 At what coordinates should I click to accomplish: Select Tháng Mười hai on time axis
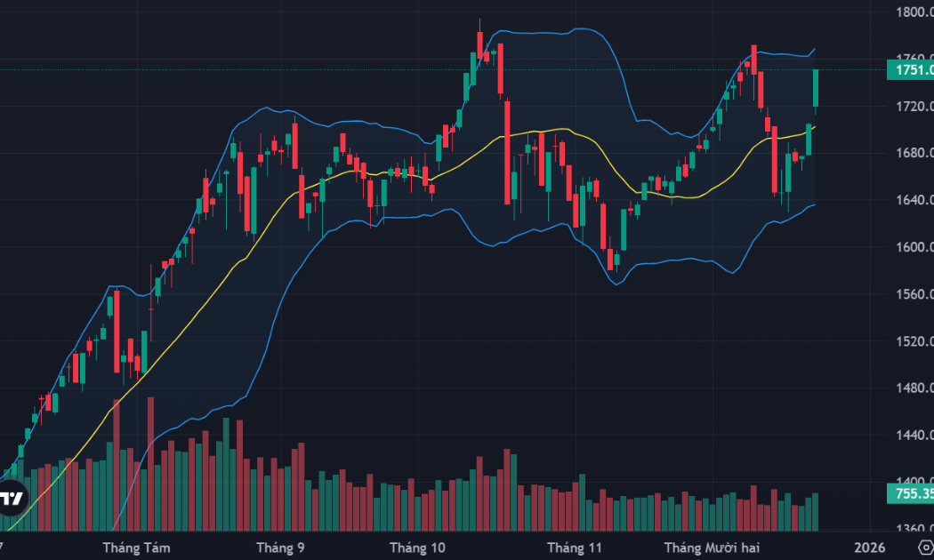[x=709, y=547]
